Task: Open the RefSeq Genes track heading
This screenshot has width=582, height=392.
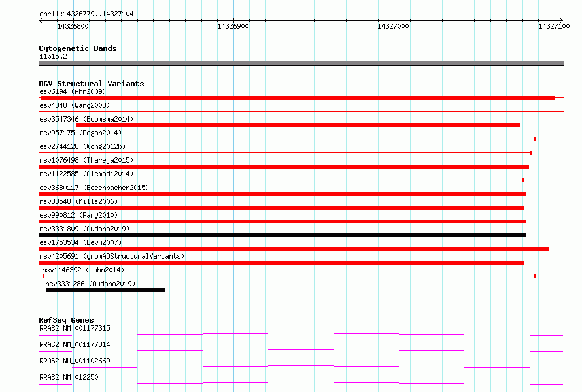Action: click(66, 320)
